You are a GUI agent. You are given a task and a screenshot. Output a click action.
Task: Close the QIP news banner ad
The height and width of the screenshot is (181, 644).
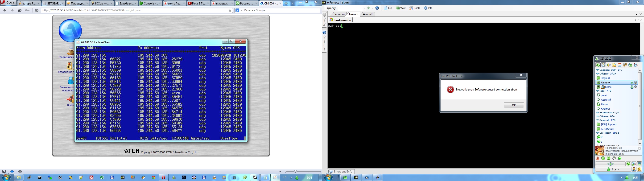click(639, 148)
